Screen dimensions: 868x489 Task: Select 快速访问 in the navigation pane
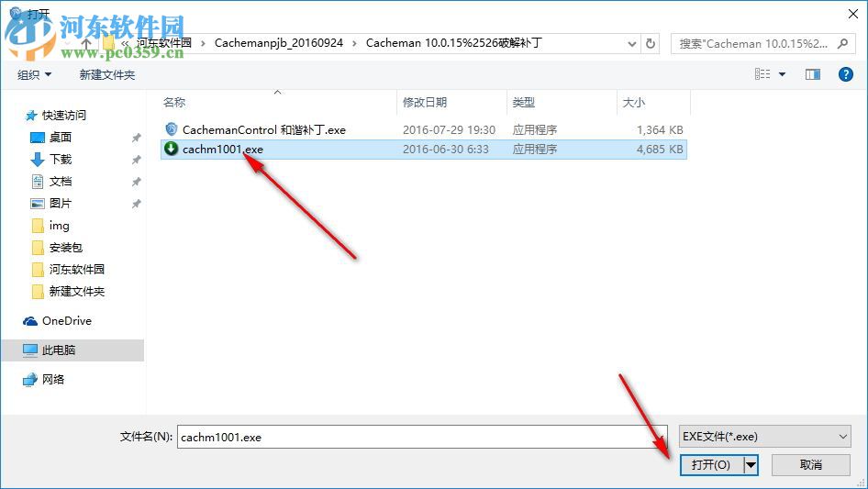[64, 116]
